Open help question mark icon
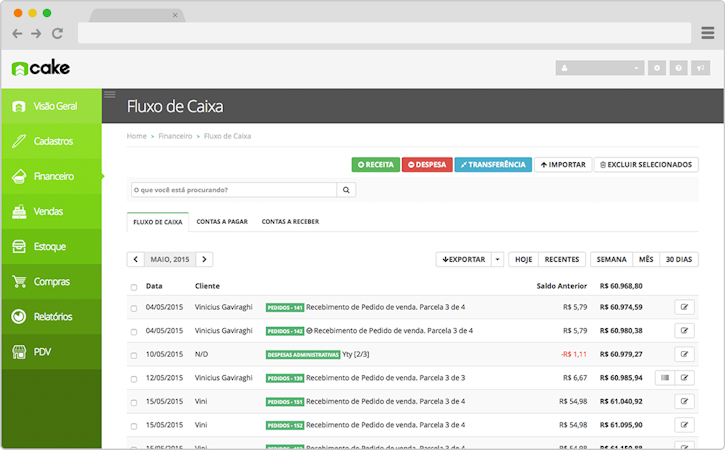Screen dimensions: 725x450 click(x=678, y=68)
